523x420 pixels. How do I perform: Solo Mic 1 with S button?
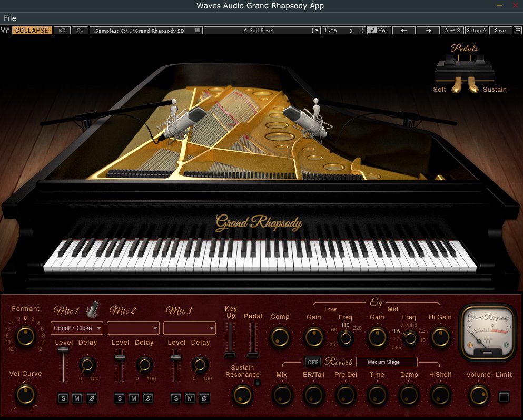(63, 398)
